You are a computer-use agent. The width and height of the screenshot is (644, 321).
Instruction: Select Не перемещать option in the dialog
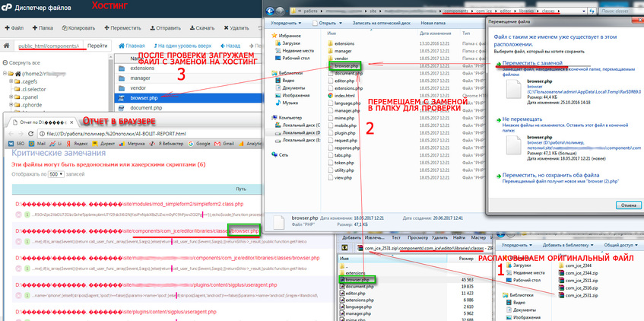(528, 119)
